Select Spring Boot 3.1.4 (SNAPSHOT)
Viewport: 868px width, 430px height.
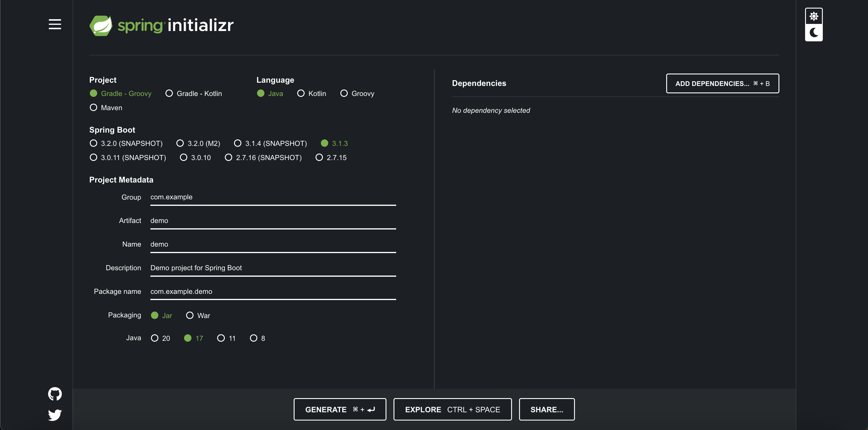[x=270, y=143]
